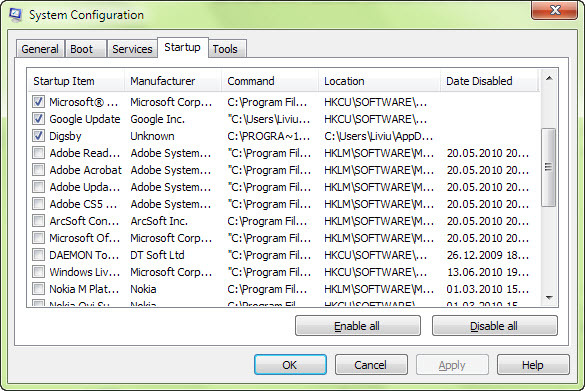
Task: Click the Enable all button
Action: pyautogui.click(x=358, y=326)
